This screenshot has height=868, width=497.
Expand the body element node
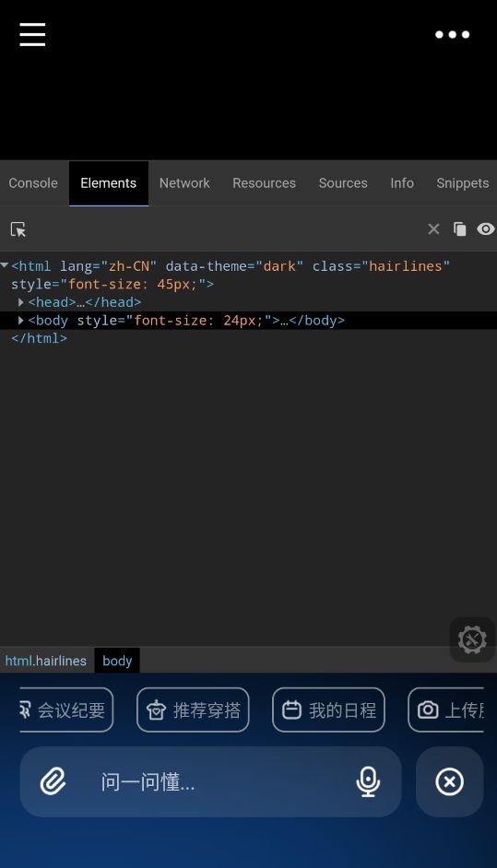[20, 320]
